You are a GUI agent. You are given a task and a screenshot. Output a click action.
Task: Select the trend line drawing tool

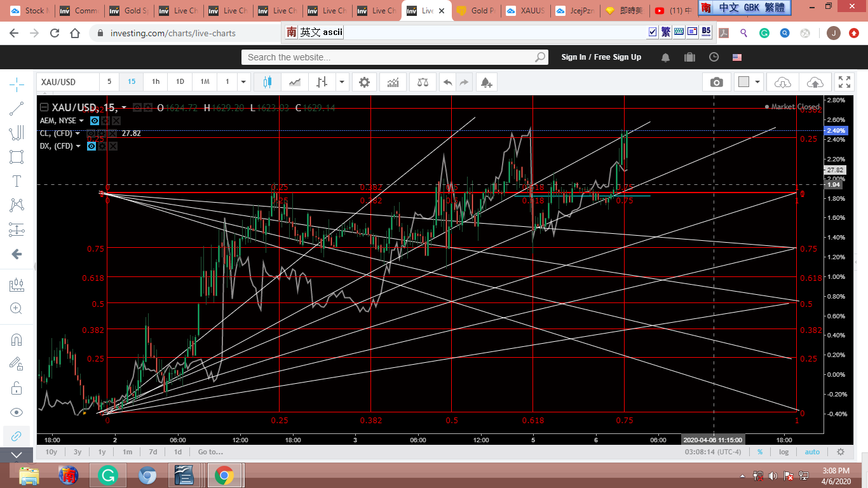(x=17, y=109)
